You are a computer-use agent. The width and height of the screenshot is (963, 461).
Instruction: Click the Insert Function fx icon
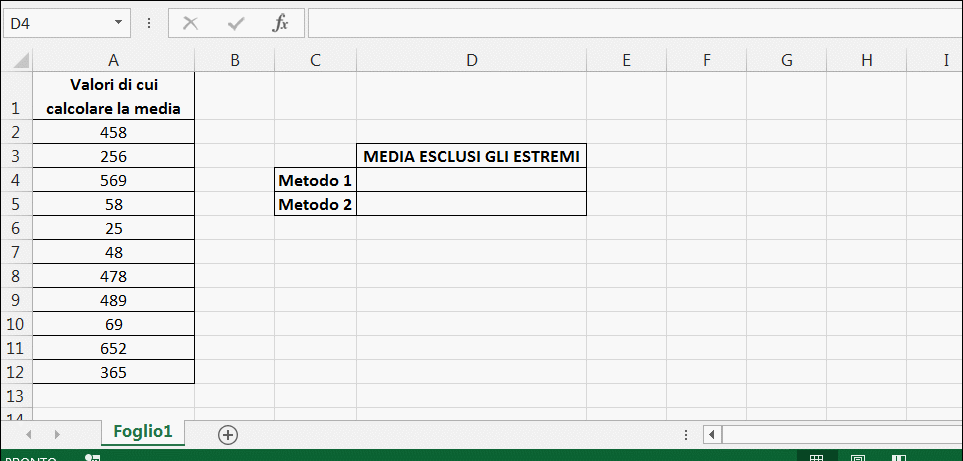(x=280, y=23)
